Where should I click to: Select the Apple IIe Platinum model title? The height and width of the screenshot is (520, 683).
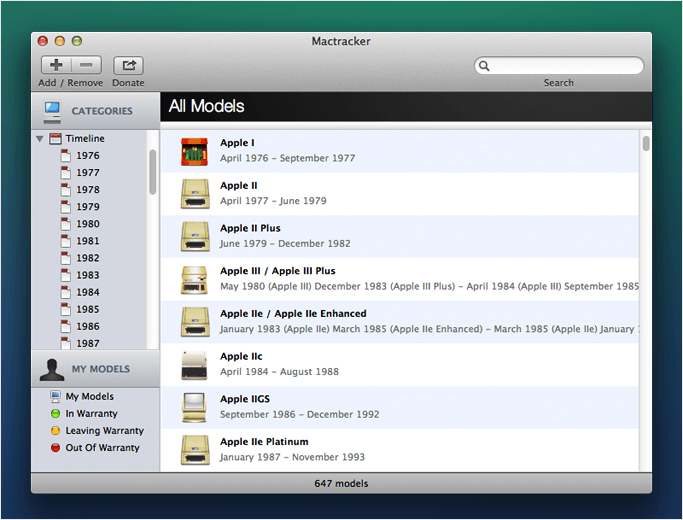pos(264,441)
